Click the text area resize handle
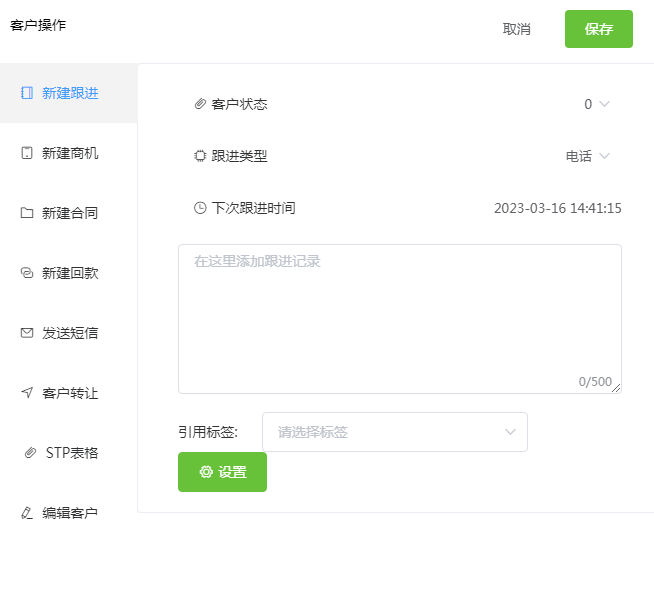This screenshot has width=654, height=595. tap(616, 388)
